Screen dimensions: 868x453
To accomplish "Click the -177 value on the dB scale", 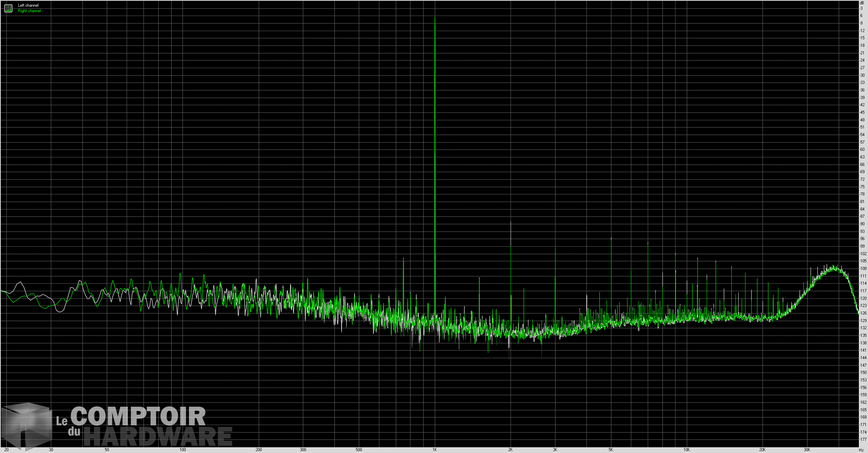I will [863, 439].
